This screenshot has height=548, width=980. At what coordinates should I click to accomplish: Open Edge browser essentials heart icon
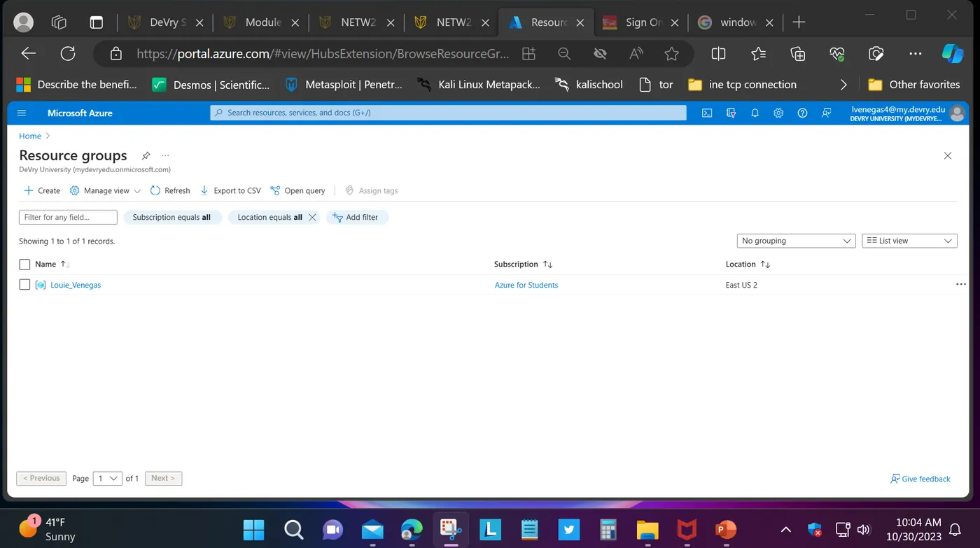(x=836, y=53)
